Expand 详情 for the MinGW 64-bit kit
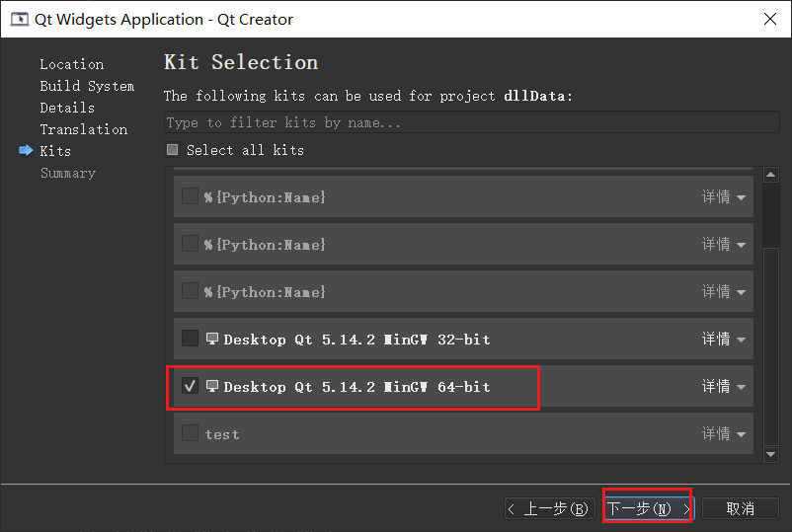The width and height of the screenshot is (792, 532). pyautogui.click(x=723, y=386)
